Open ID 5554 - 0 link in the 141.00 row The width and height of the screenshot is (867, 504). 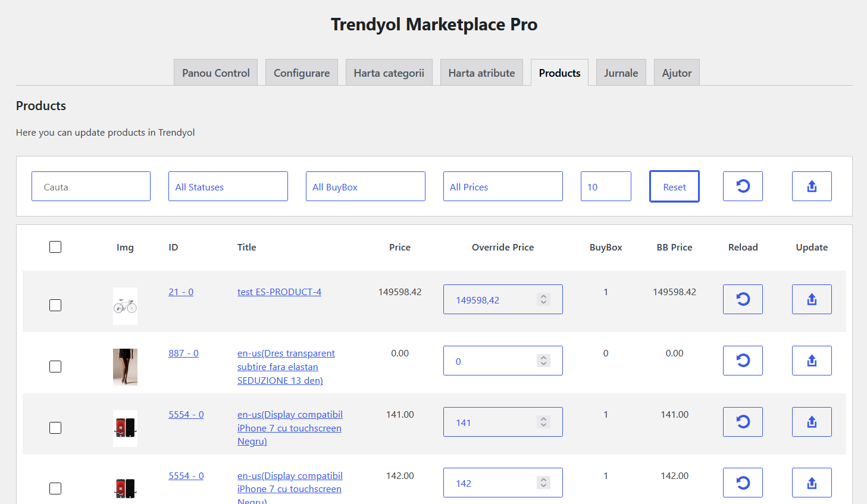point(186,414)
